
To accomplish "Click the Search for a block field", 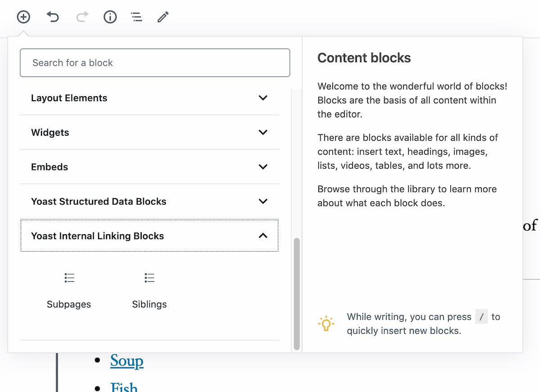I will point(155,63).
